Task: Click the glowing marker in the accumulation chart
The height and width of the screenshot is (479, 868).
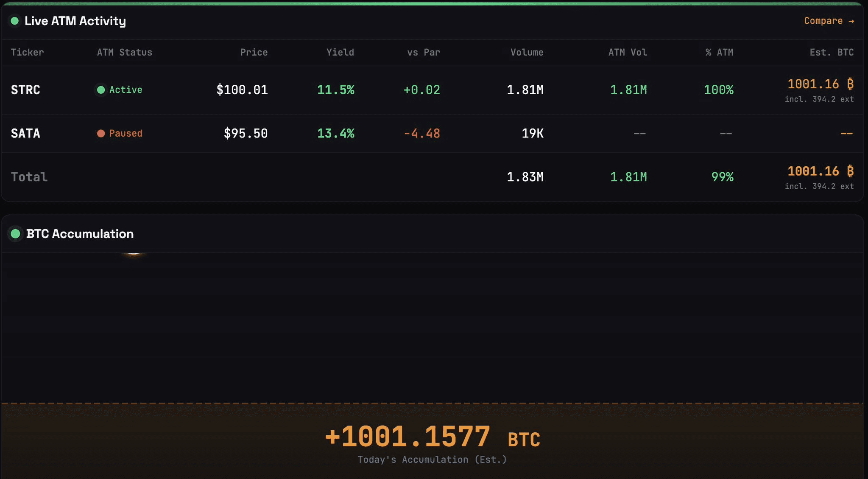Action: click(x=134, y=253)
